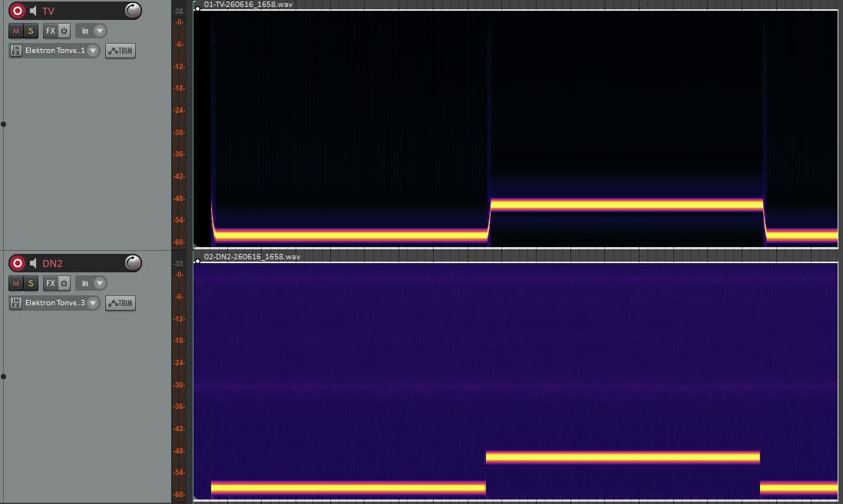843x504 pixels.
Task: Open the TV track FX chain
Action: pos(50,31)
